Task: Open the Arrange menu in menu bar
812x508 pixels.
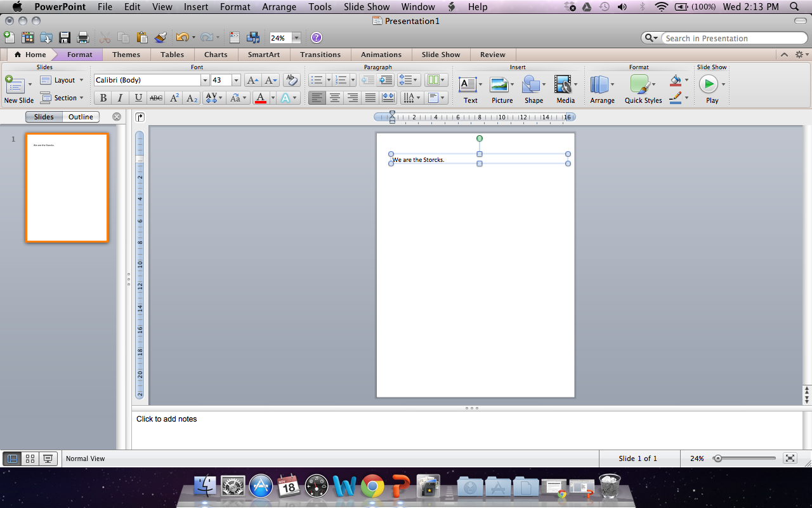Action: [279, 7]
